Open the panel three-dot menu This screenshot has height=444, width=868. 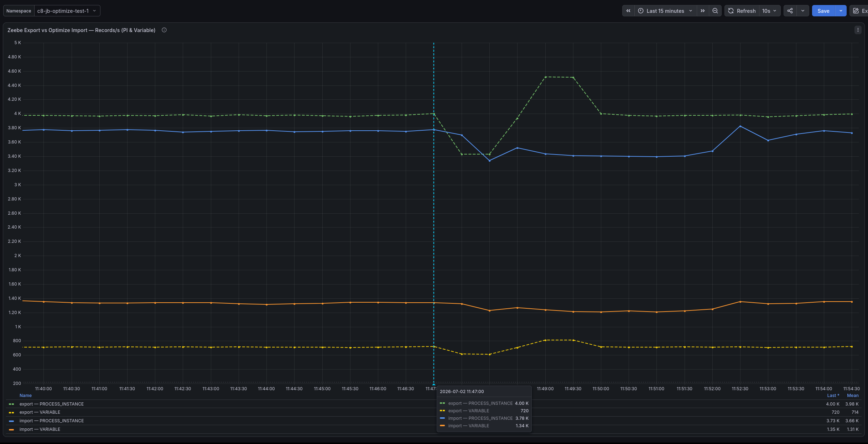858,30
